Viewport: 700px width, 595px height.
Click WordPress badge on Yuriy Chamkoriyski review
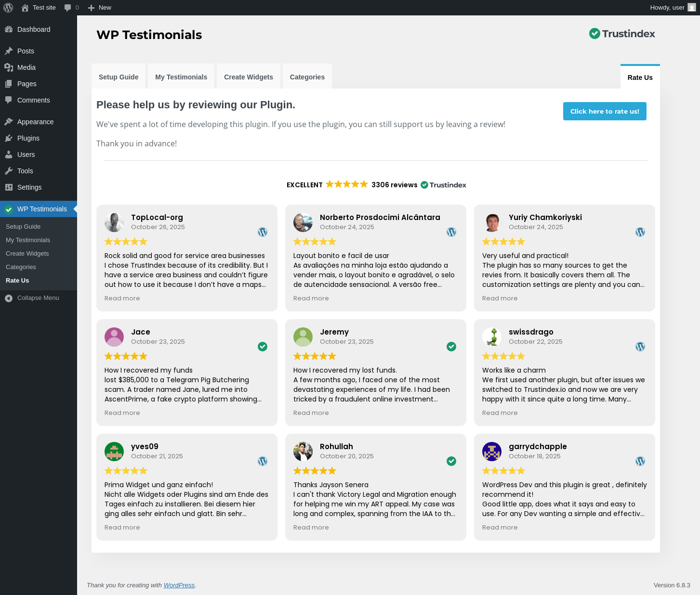(640, 232)
